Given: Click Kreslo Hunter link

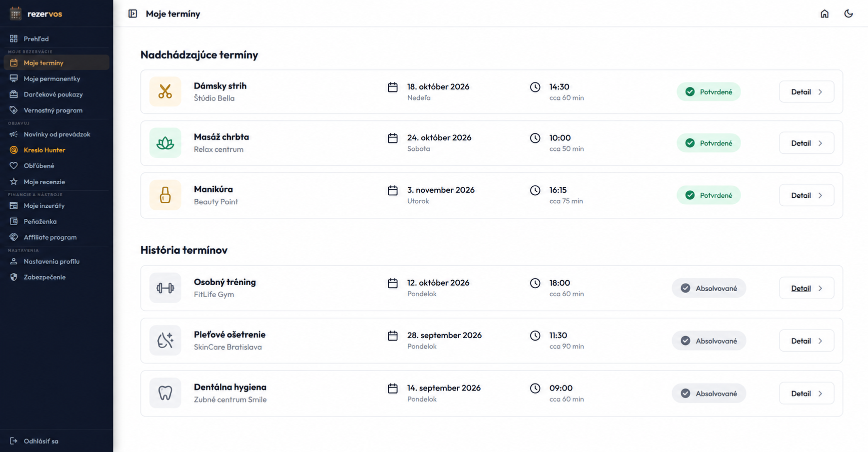Looking at the screenshot, I should (56, 150).
